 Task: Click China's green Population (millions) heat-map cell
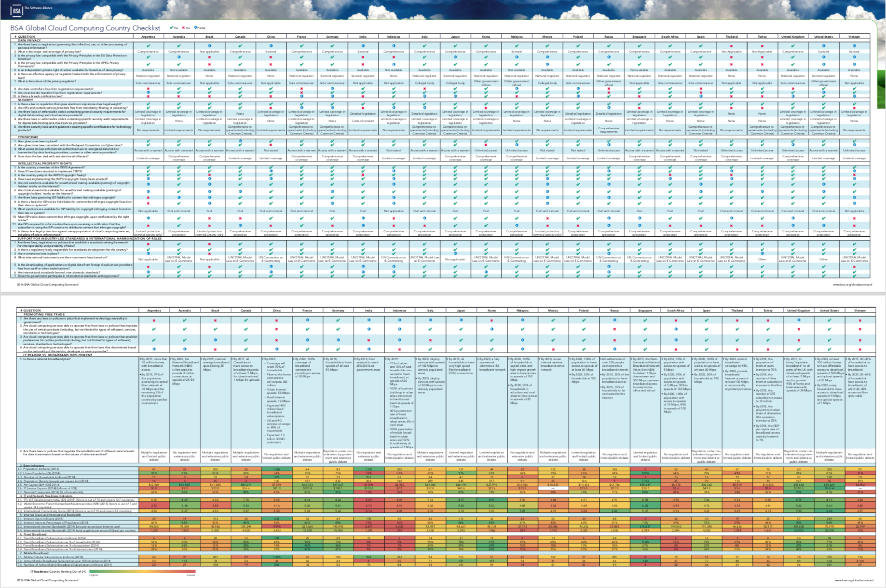click(277, 469)
